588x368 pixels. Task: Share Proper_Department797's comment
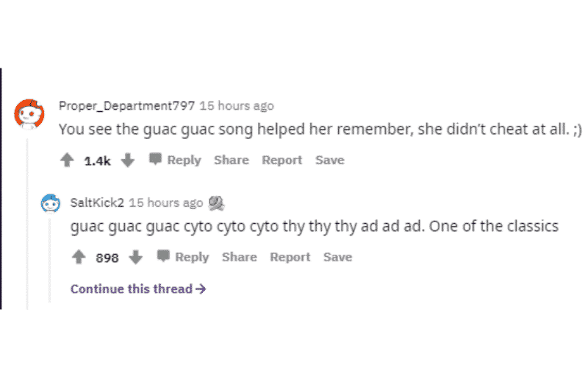click(232, 160)
